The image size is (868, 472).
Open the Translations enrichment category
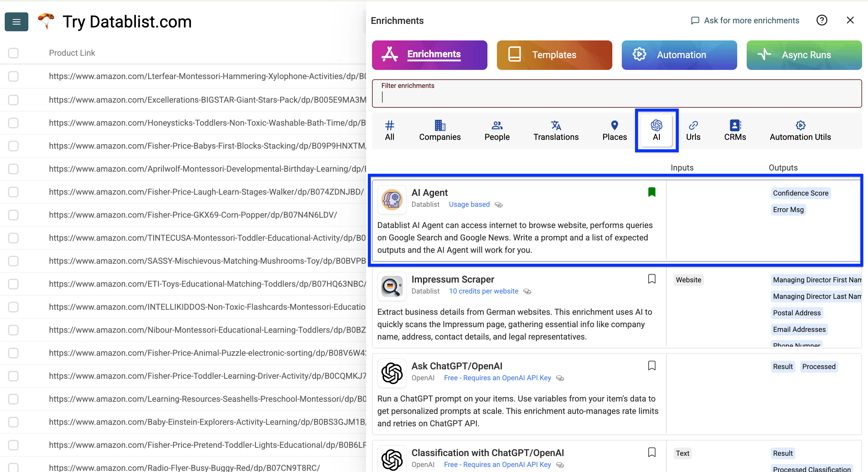[x=555, y=130]
